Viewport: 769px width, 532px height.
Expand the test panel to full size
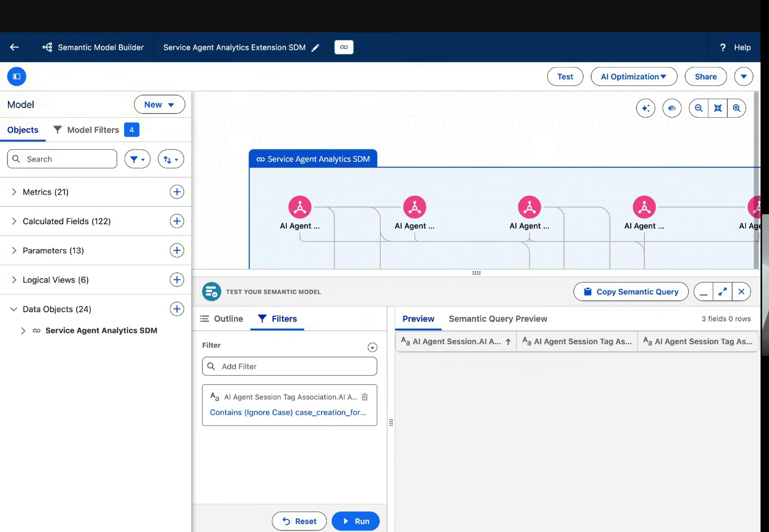click(723, 292)
